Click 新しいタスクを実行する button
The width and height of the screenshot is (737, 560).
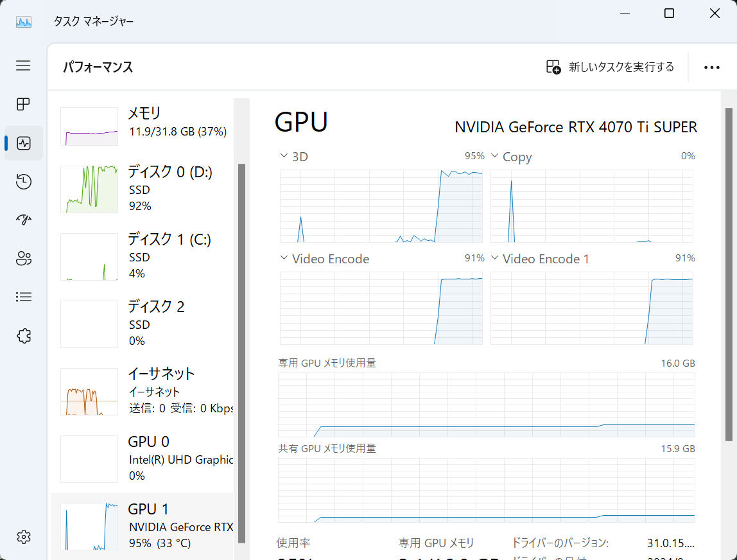[x=610, y=67]
